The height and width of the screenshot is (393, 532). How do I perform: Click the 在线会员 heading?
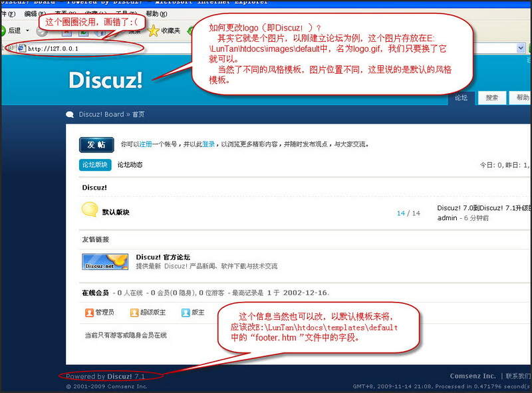(95, 293)
